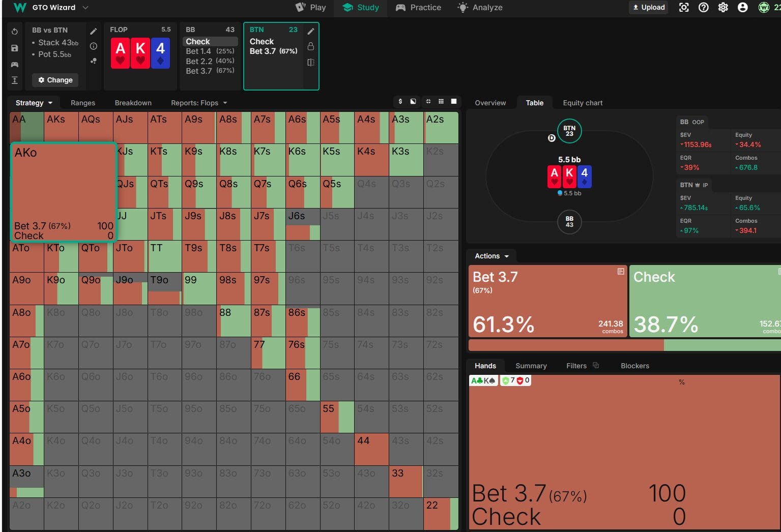This screenshot has height=532, width=781.
Task: Select the pencil edit icon next to BB vs BTN
Action: (x=94, y=31)
